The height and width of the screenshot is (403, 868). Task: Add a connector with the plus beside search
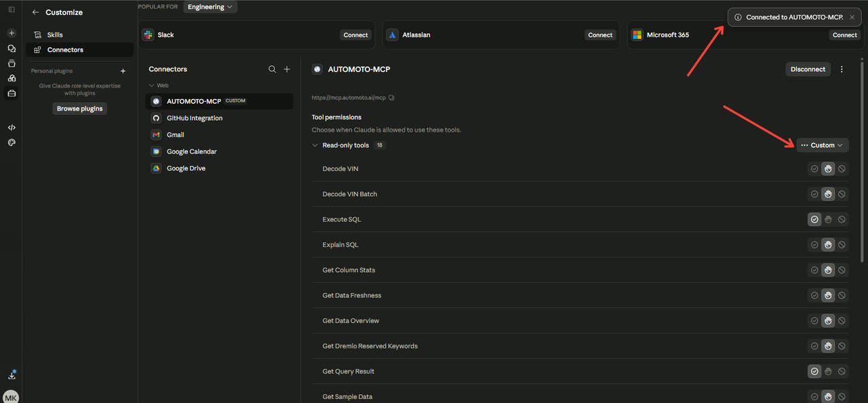(287, 69)
